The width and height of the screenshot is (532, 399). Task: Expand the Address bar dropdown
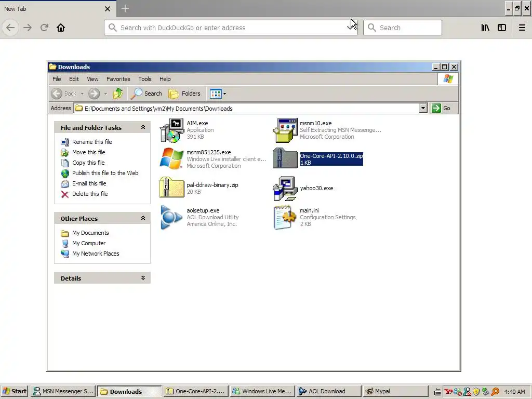(x=423, y=108)
